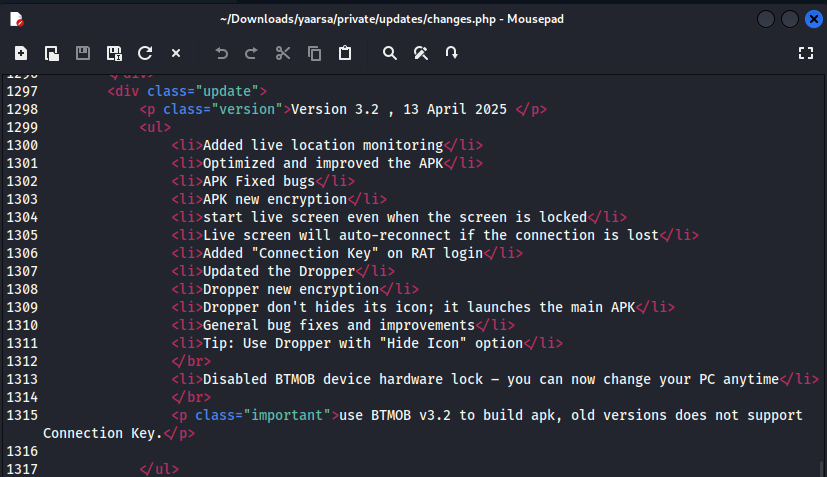Place cursor on line 1298 version text

click(x=399, y=109)
